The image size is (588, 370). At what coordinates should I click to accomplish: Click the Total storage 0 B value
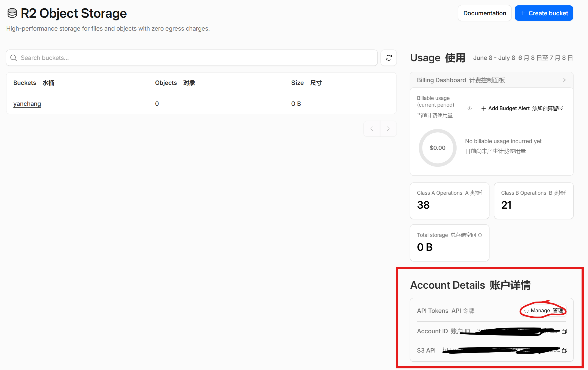coord(425,247)
